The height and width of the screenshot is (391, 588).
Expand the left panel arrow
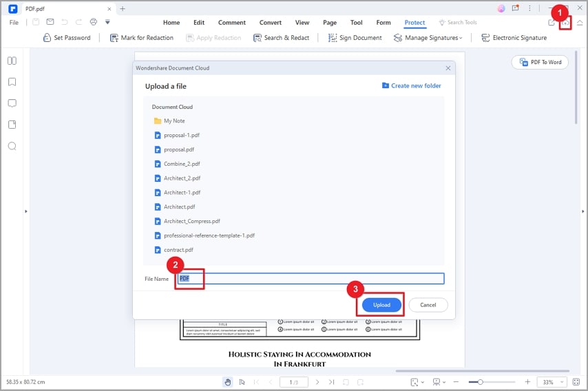[x=26, y=211]
